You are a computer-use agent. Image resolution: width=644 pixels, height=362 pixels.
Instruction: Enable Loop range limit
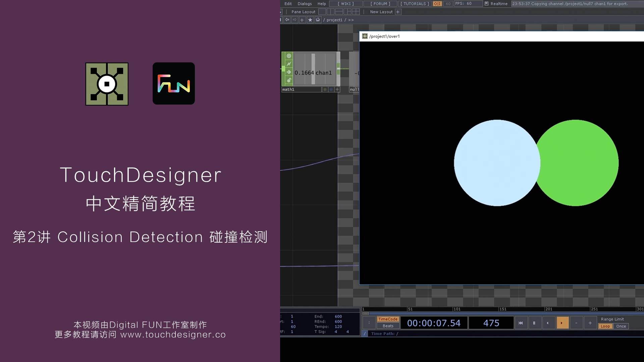tap(605, 326)
